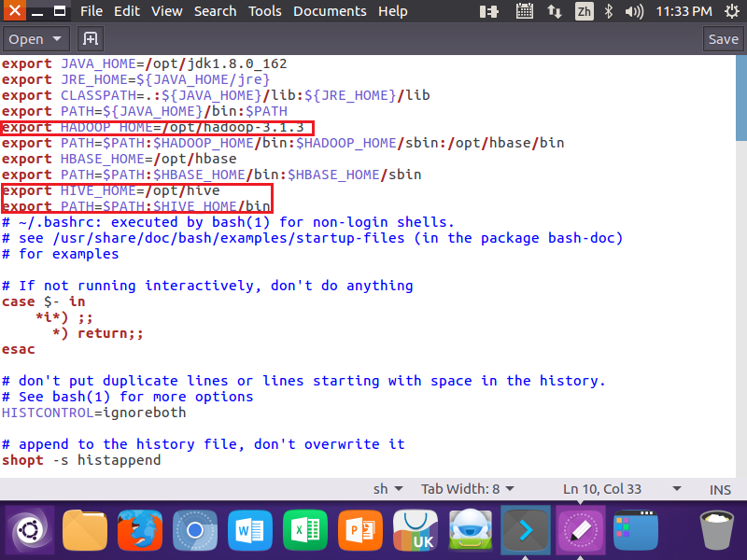Click the network upload/download indicator

[x=556, y=10]
